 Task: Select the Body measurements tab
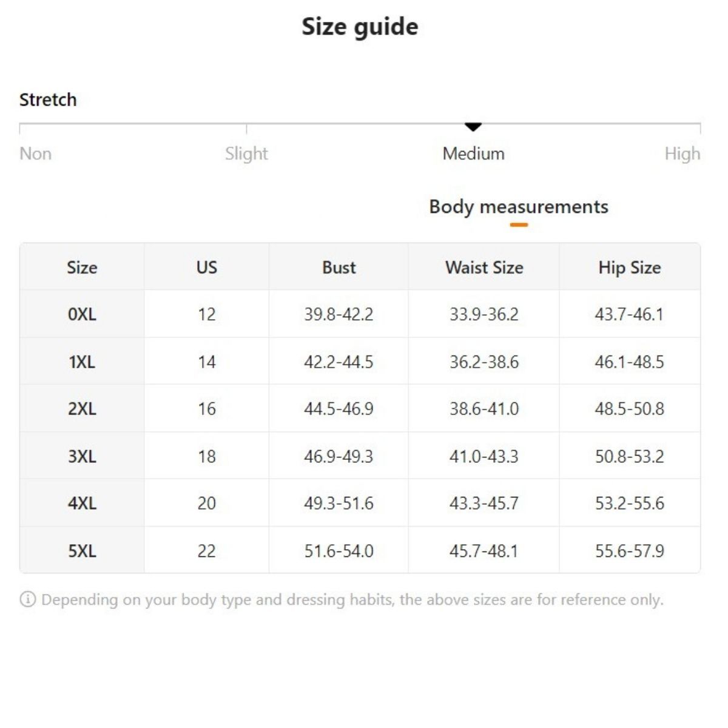[518, 207]
